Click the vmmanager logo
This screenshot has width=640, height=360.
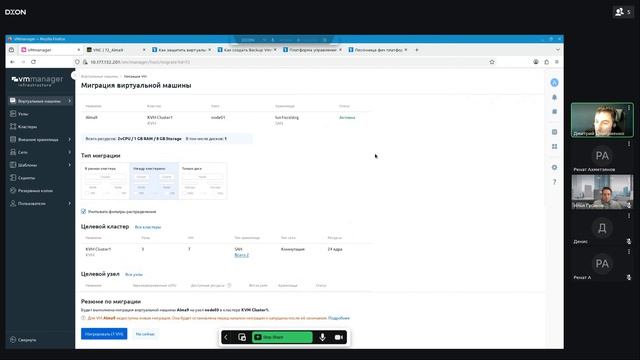38,80
